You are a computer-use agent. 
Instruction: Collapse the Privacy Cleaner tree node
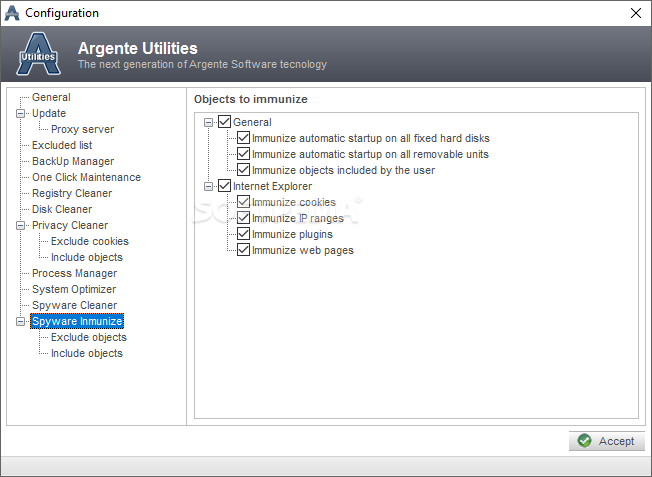20,225
